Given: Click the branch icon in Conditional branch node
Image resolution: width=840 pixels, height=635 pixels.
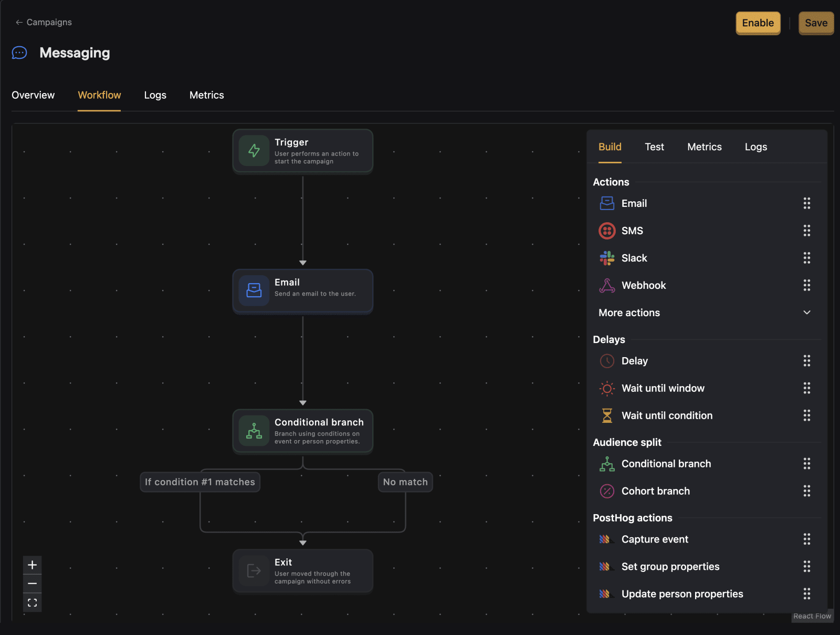Looking at the screenshot, I should point(254,431).
